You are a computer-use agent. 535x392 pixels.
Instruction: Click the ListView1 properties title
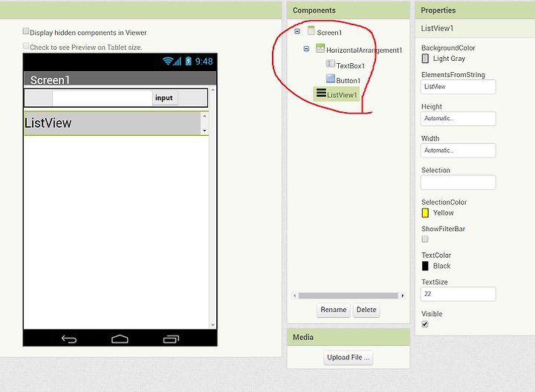coord(437,28)
